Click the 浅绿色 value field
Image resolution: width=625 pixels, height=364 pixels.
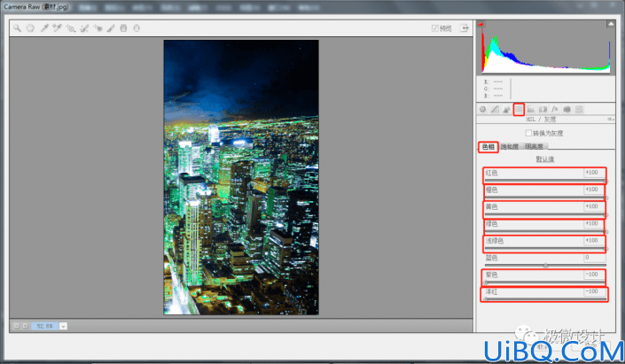click(x=594, y=240)
